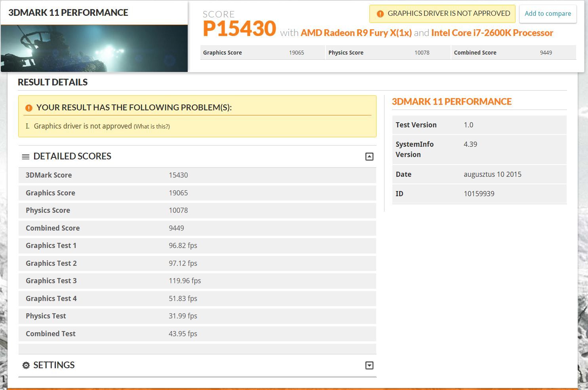Click the list icon next to DETAILED SCORES
Image resolution: width=588 pixels, height=390 pixels.
(26, 157)
